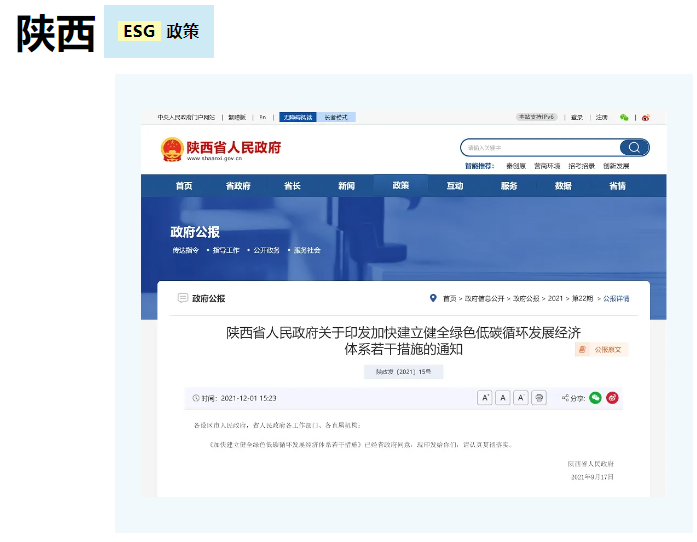The width and height of the screenshot is (697, 542).
Task: Open the 省政府 navigation tab
Action: [x=238, y=186]
